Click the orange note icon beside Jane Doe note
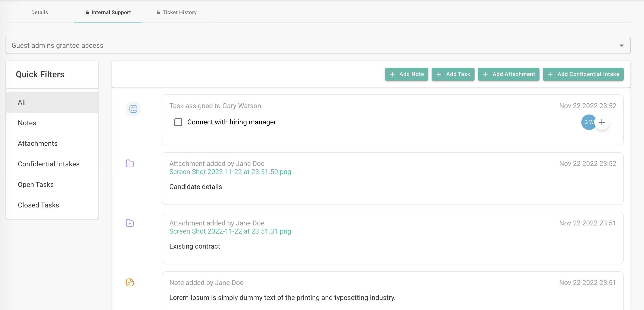 point(130,282)
